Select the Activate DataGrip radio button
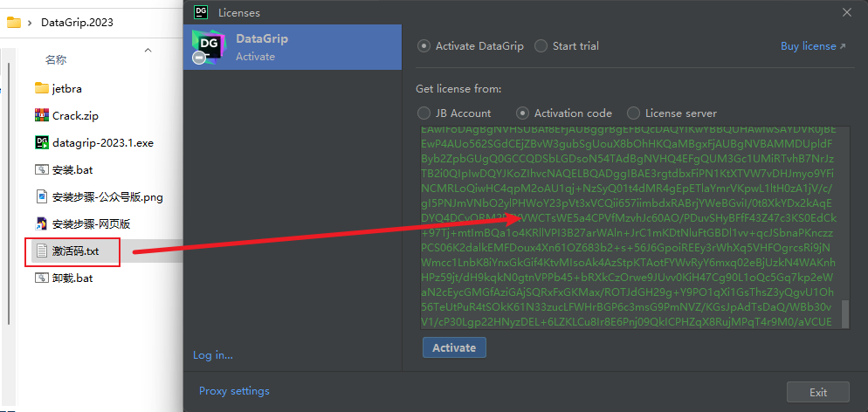The width and height of the screenshot is (868, 412). pyautogui.click(x=424, y=46)
